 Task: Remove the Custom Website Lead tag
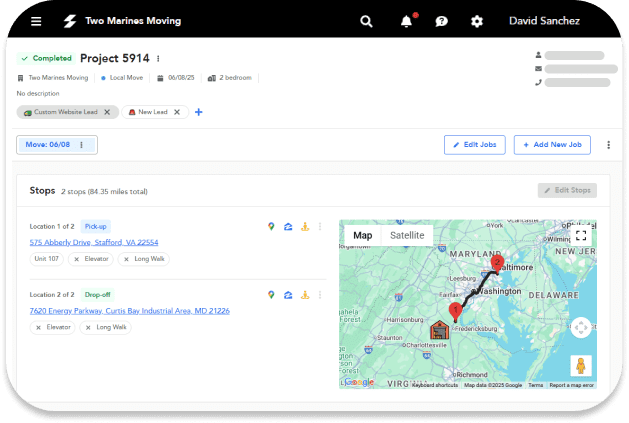click(107, 112)
